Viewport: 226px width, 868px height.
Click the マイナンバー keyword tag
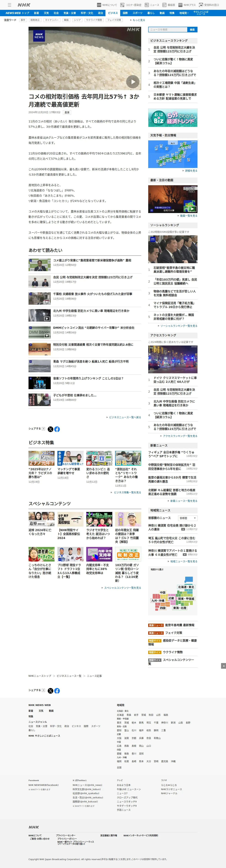pyautogui.click(x=52, y=20)
